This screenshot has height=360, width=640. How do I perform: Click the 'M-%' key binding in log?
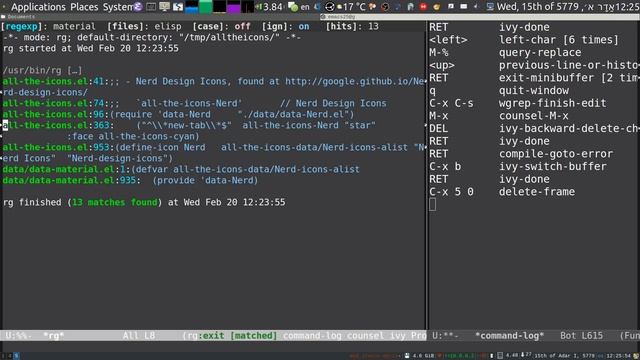click(439, 53)
